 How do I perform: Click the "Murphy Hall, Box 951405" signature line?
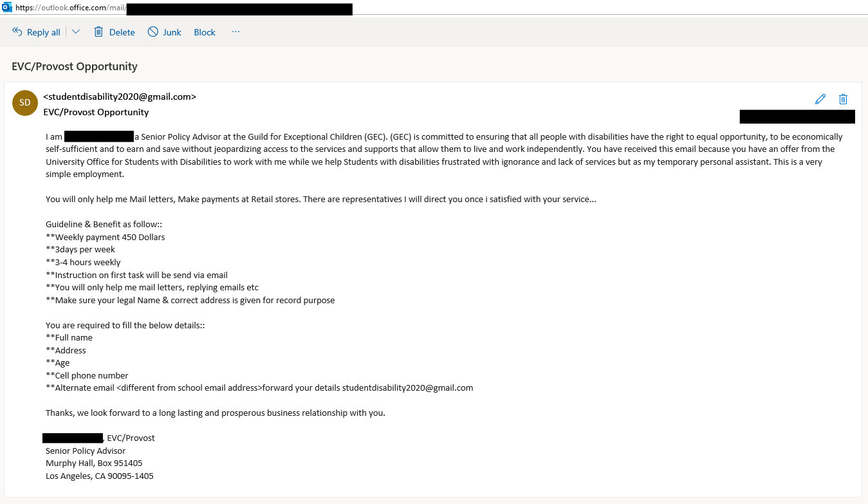click(x=94, y=463)
